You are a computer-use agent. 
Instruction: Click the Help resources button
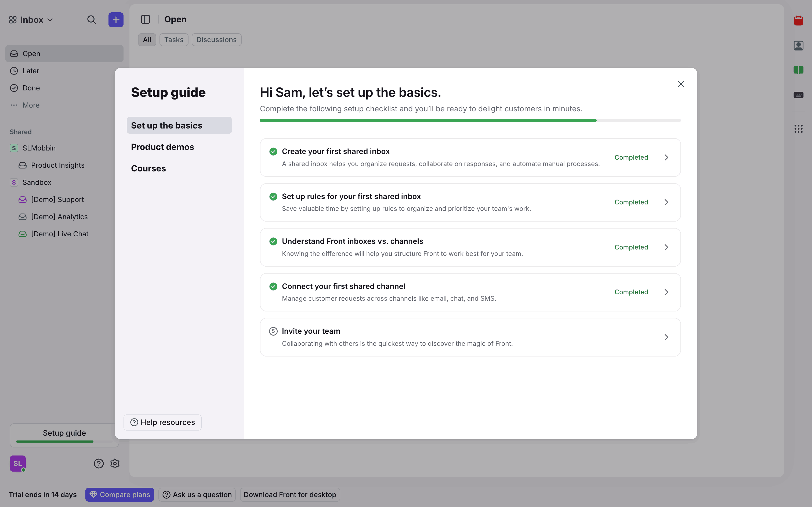tap(162, 422)
